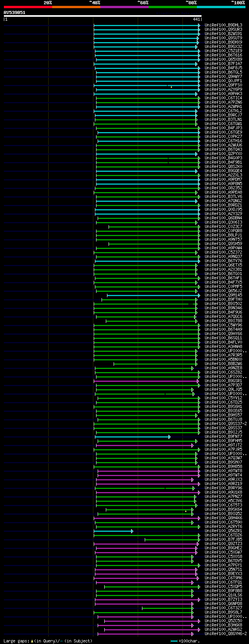The image size is (249, 644).
Task: Click the cyan alignment bar for Q9M145
Action: (154, 295)
